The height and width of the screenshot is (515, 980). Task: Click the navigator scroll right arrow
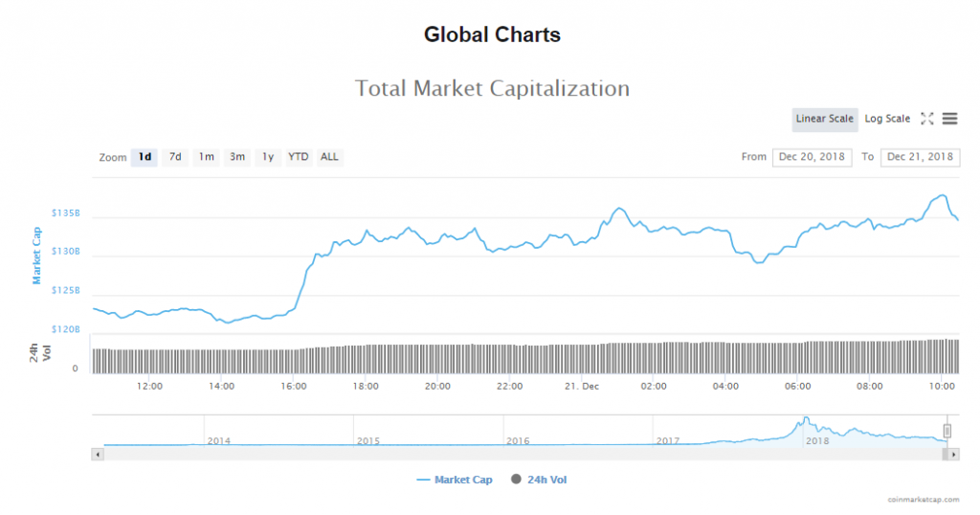(954, 454)
